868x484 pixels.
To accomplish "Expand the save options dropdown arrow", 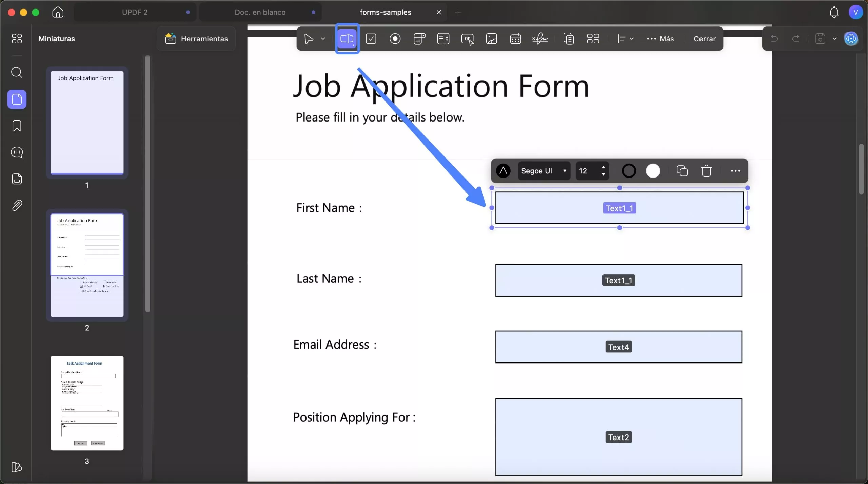I will coord(835,39).
